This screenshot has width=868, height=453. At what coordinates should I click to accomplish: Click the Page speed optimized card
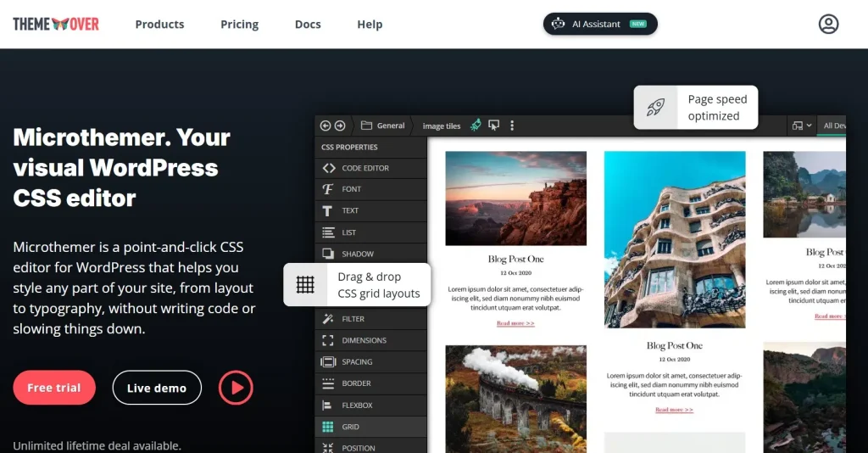pyautogui.click(x=696, y=108)
